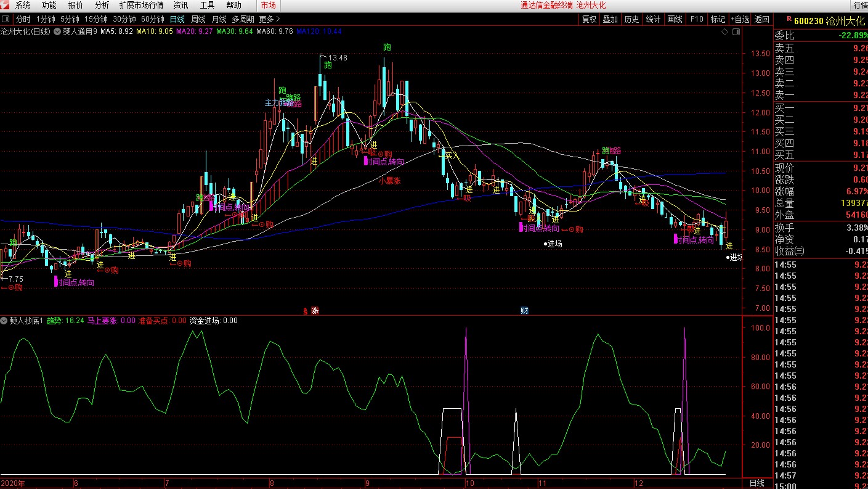Click the red 涨 event marker below the chart
Image resolution: width=868 pixels, height=489 pixels.
pyautogui.click(x=315, y=310)
